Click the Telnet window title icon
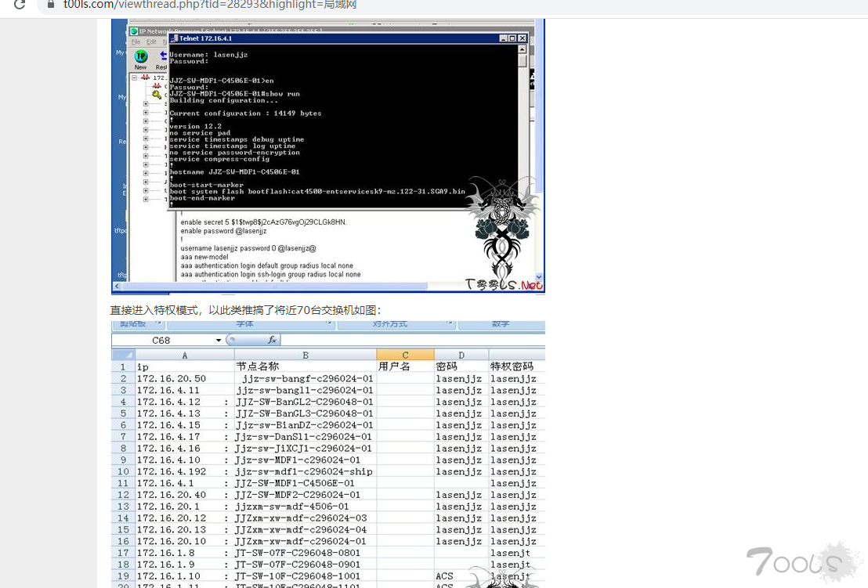The width and height of the screenshot is (868, 588). click(x=174, y=38)
